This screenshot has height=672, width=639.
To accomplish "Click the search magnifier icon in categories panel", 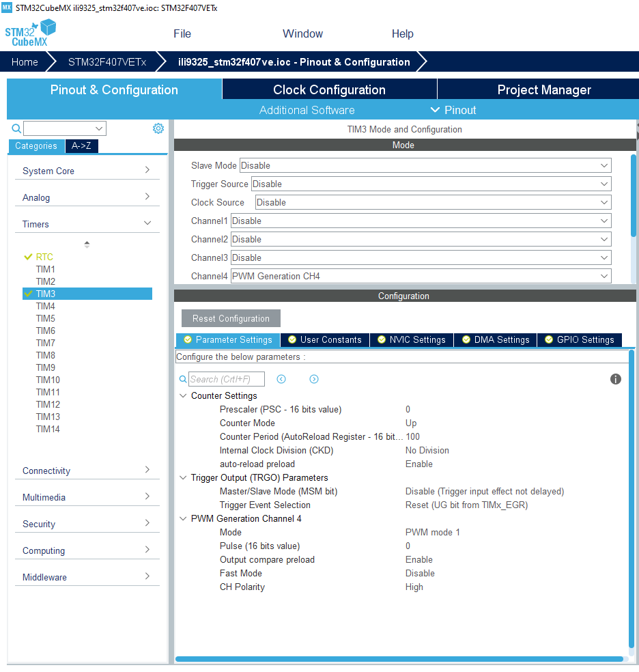I will (x=16, y=128).
